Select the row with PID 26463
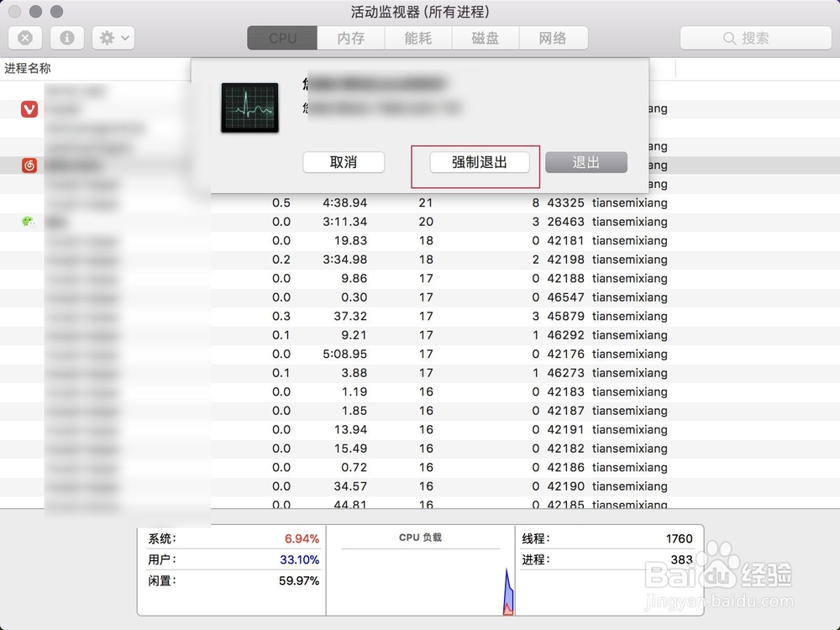Screen dimensions: 840x630 coord(420,222)
